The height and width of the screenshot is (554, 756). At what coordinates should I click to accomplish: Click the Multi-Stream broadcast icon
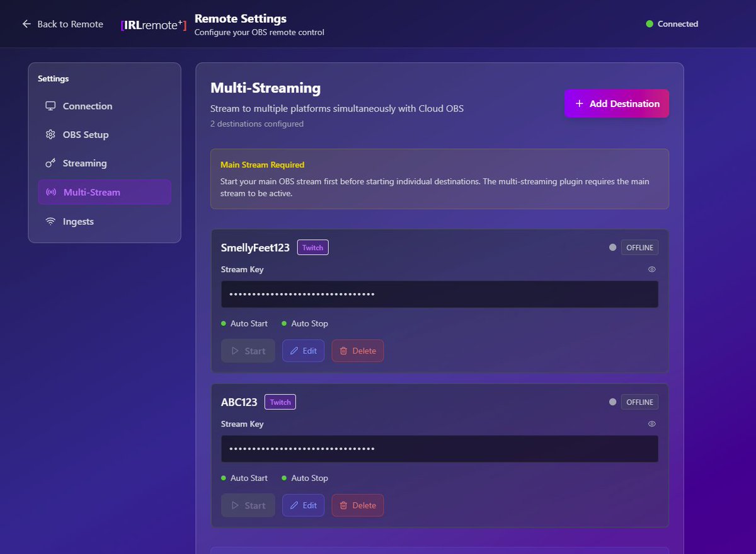pos(51,192)
